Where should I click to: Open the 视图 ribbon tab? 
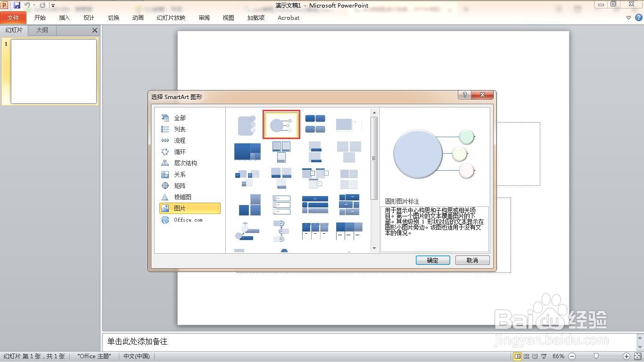point(229,18)
